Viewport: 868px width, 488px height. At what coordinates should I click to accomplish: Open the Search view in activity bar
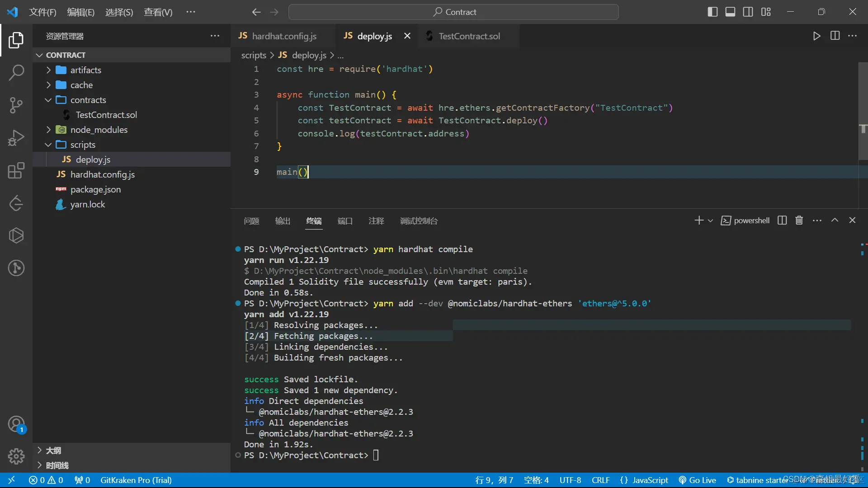16,72
